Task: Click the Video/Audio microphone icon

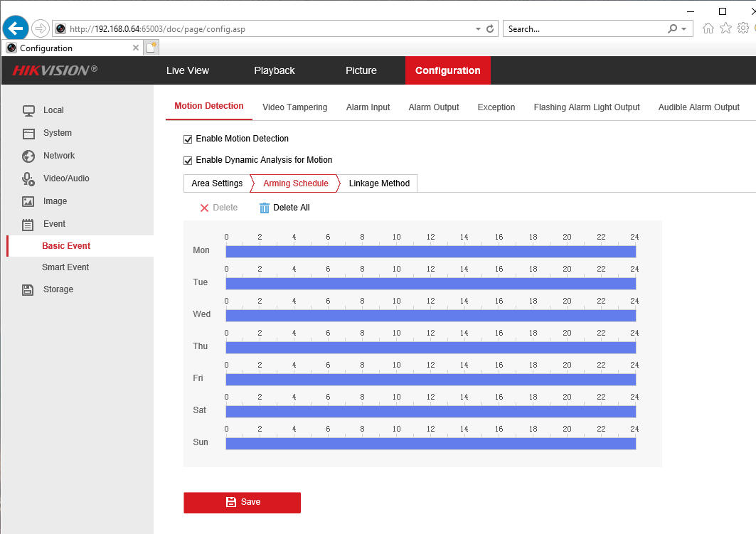Action: [28, 178]
